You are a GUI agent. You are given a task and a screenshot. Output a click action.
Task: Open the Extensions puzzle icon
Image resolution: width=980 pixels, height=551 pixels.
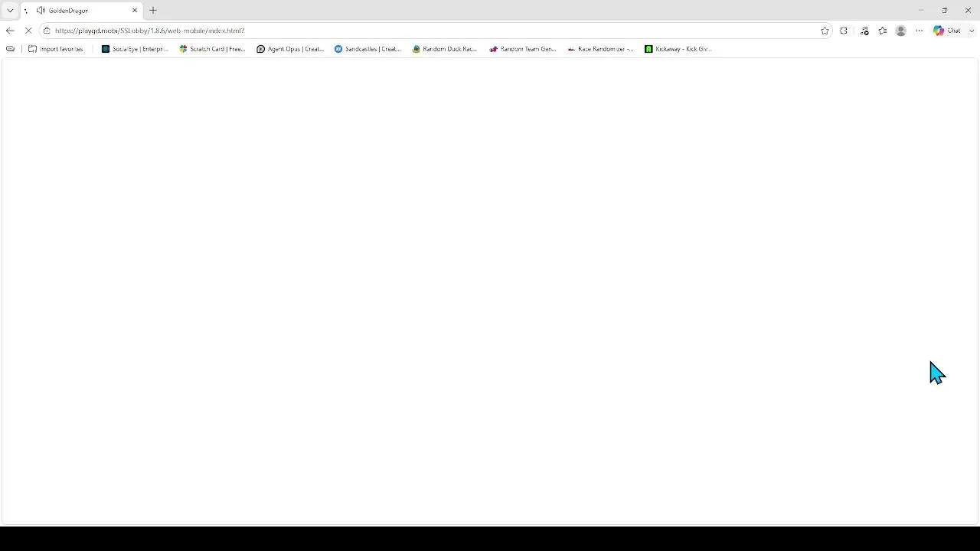pyautogui.click(x=844, y=31)
